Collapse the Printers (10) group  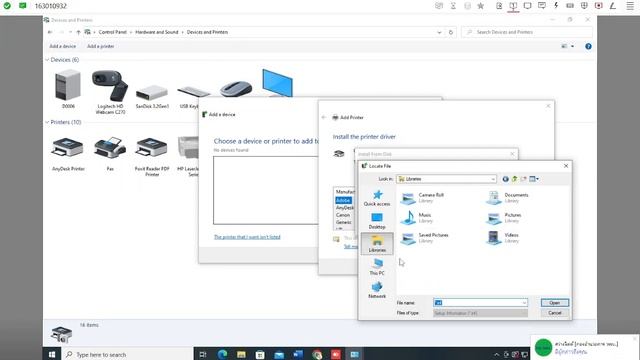pos(47,122)
